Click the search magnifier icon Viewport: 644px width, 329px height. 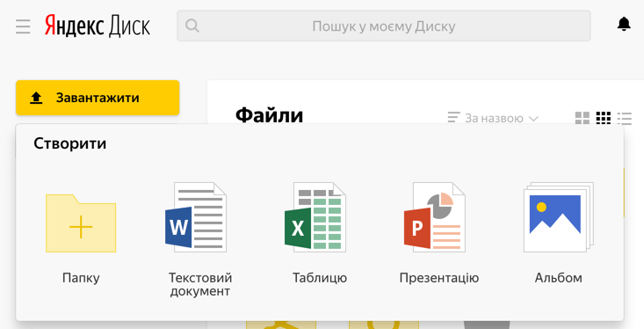(x=192, y=26)
